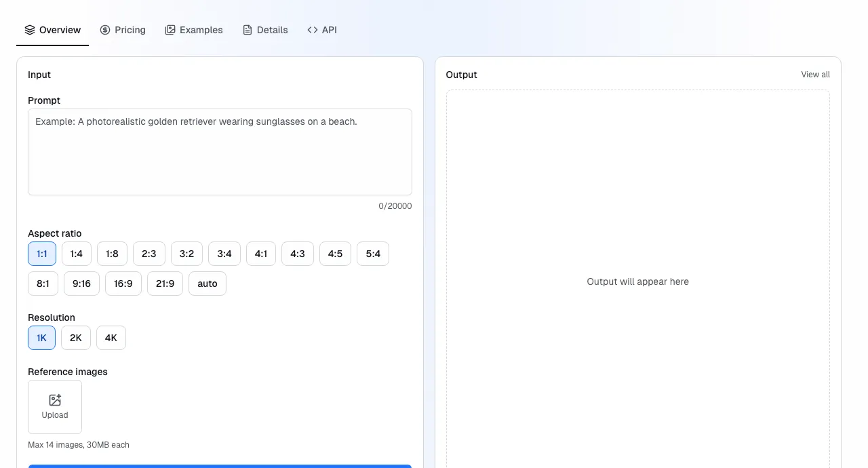Open the Examples tab
Image resolution: width=868 pixels, height=468 pixels.
coord(194,30)
